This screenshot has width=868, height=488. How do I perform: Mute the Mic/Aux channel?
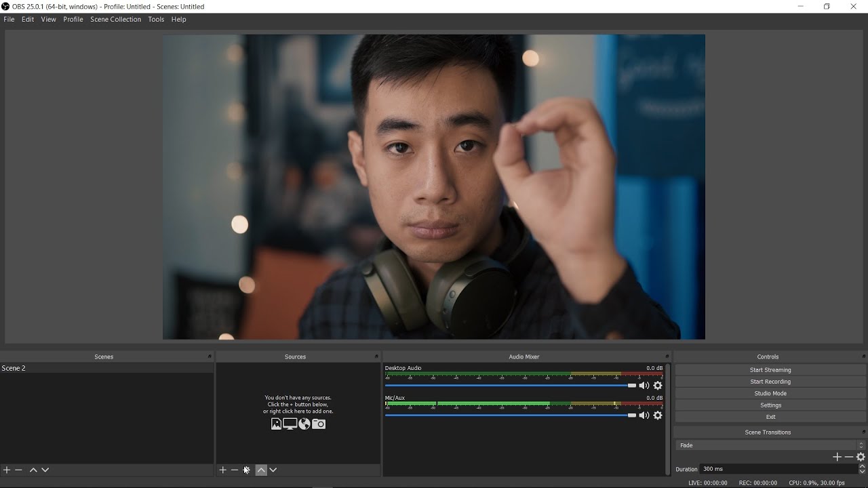pos(644,415)
